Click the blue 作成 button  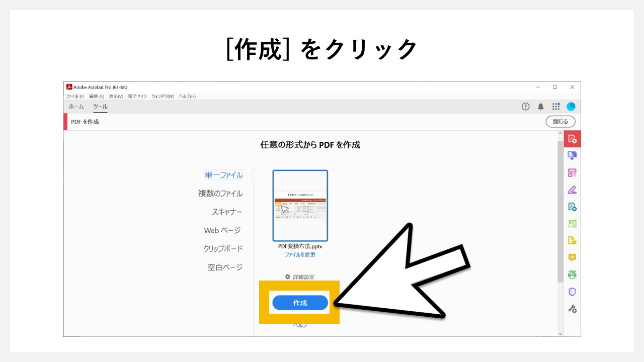click(x=300, y=303)
